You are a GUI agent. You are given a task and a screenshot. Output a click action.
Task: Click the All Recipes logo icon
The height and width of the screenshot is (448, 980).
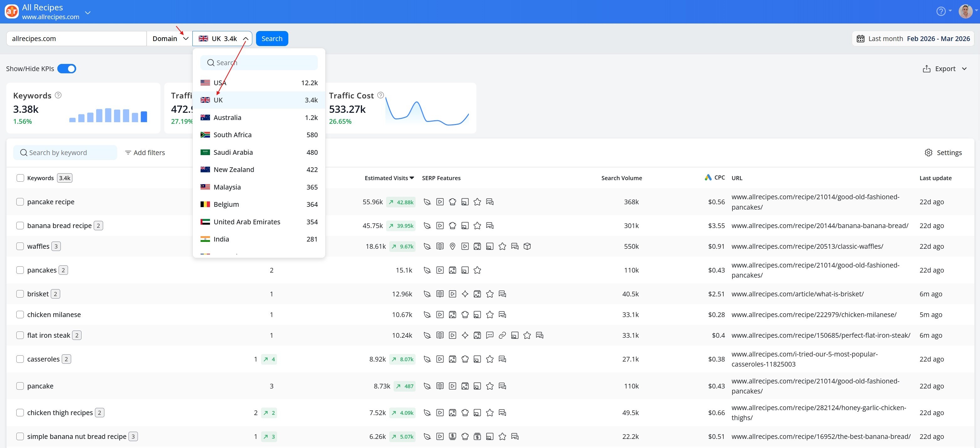(11, 11)
